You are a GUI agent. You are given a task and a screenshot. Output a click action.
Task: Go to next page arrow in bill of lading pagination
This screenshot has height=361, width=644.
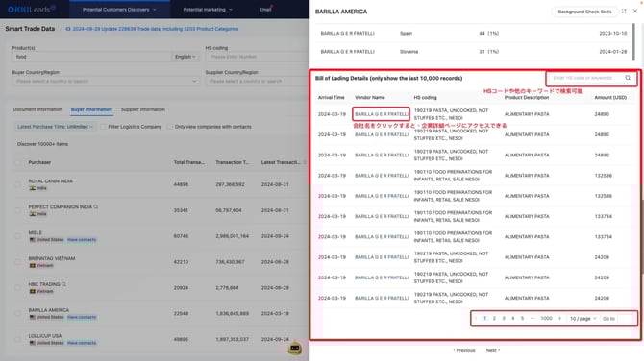click(x=559, y=319)
